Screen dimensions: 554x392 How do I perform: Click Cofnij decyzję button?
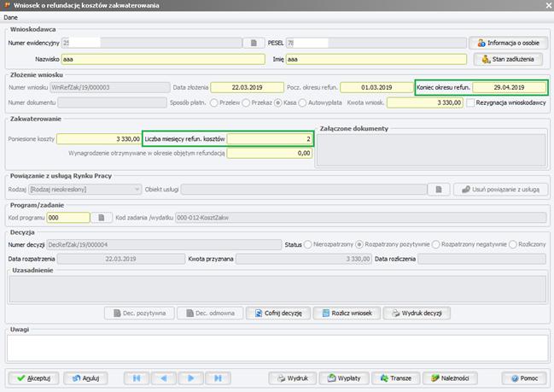tap(278, 313)
